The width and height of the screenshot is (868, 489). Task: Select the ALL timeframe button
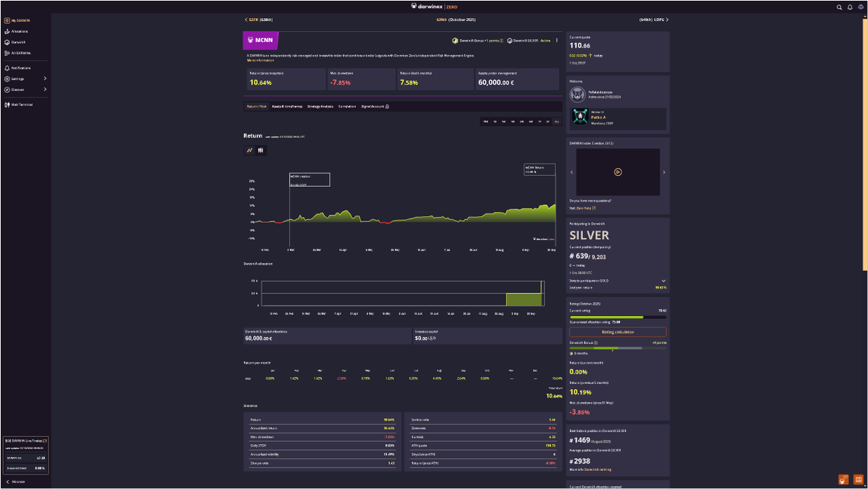tap(556, 122)
